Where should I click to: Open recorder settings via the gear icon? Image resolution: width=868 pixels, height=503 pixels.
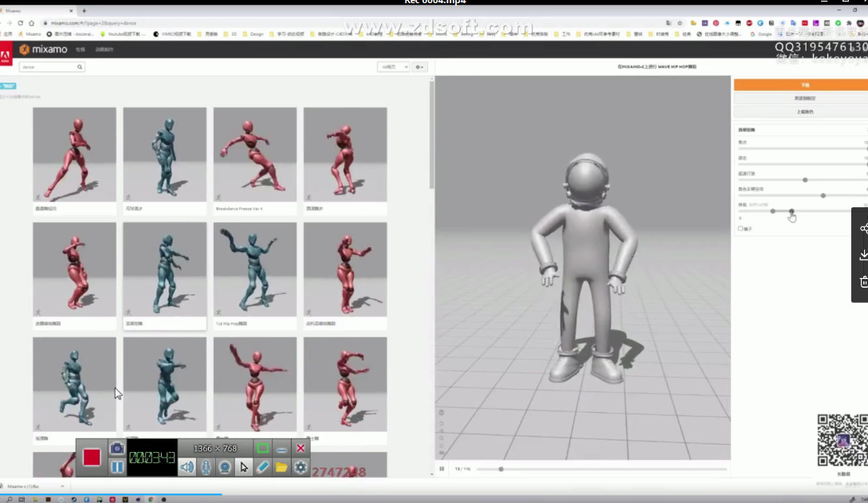[x=300, y=467]
